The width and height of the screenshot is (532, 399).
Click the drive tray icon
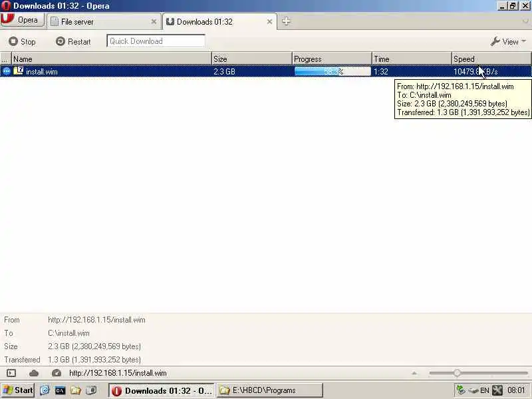[473, 391]
